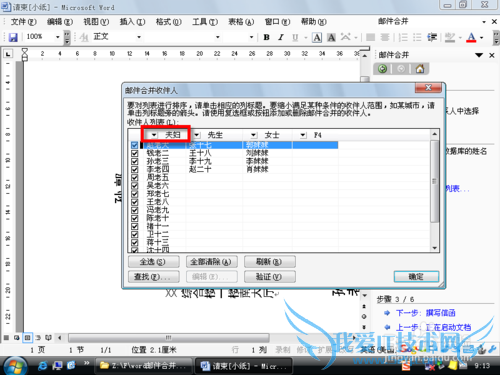Click the 全选 button

(154, 262)
